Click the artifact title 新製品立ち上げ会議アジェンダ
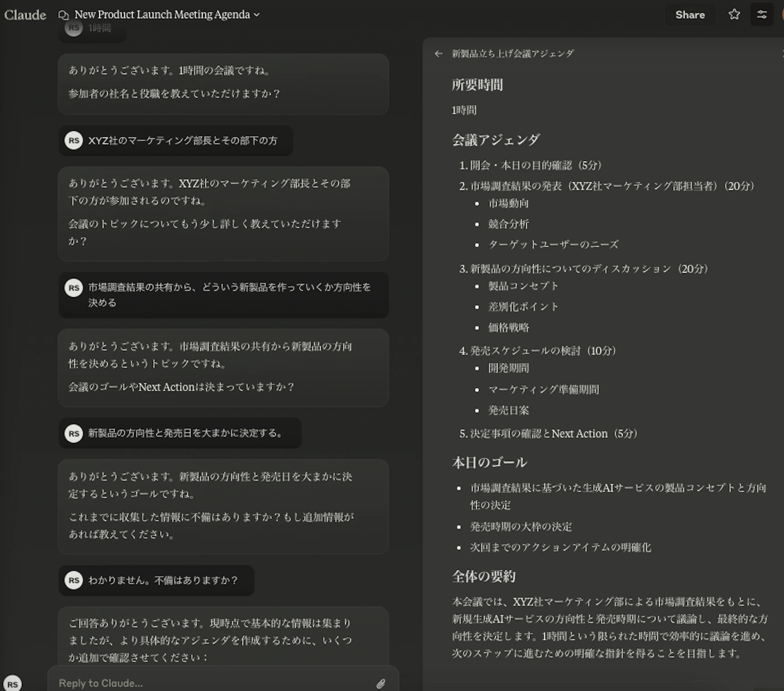This screenshot has height=691, width=784. pos(513,54)
